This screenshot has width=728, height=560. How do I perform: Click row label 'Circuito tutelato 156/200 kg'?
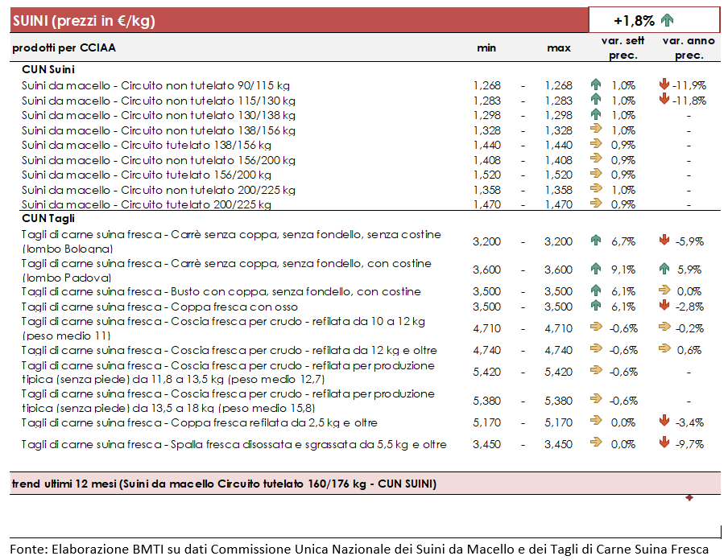pos(147,175)
